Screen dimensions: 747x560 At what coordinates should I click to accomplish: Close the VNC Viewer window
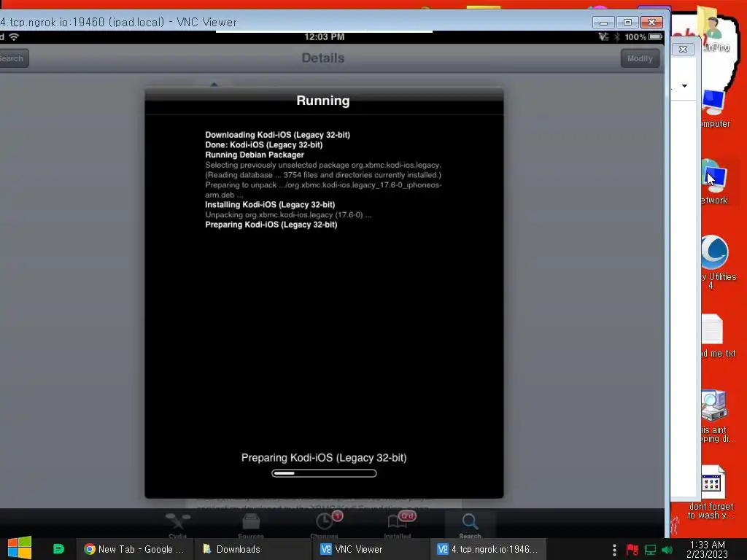point(651,23)
